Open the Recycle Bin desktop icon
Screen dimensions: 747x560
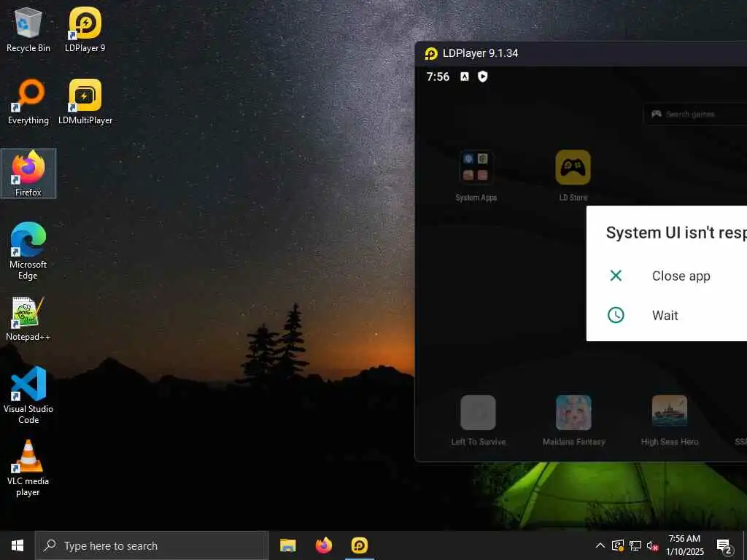point(28,29)
